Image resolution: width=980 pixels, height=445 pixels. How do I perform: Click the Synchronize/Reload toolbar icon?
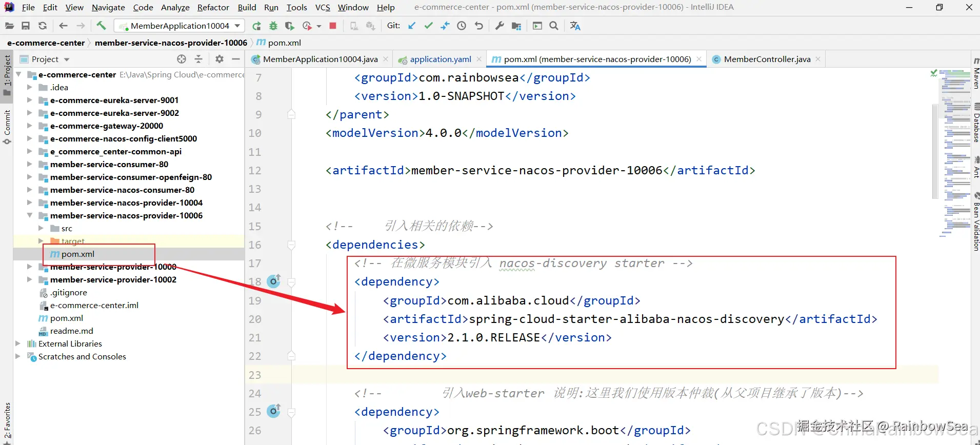point(43,26)
